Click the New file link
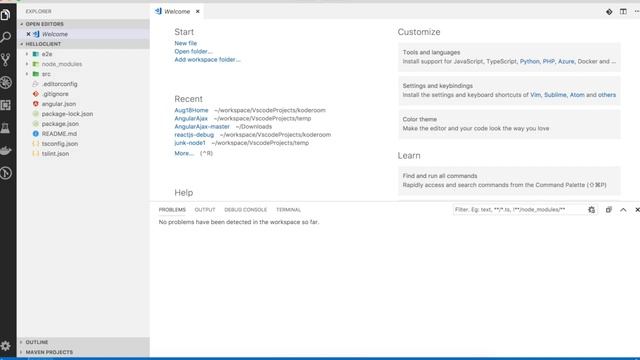The image size is (640, 360). point(186,43)
